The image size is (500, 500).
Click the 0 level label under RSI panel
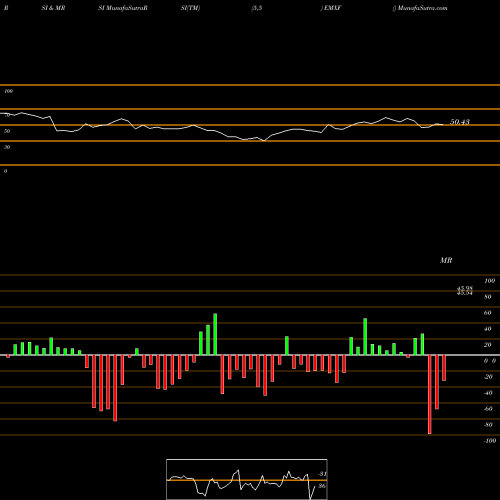[x=5, y=171]
